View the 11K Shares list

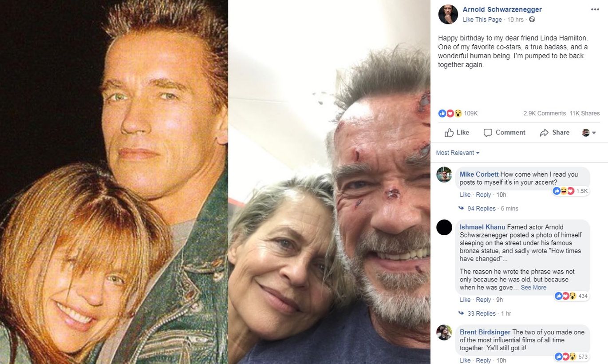(584, 113)
